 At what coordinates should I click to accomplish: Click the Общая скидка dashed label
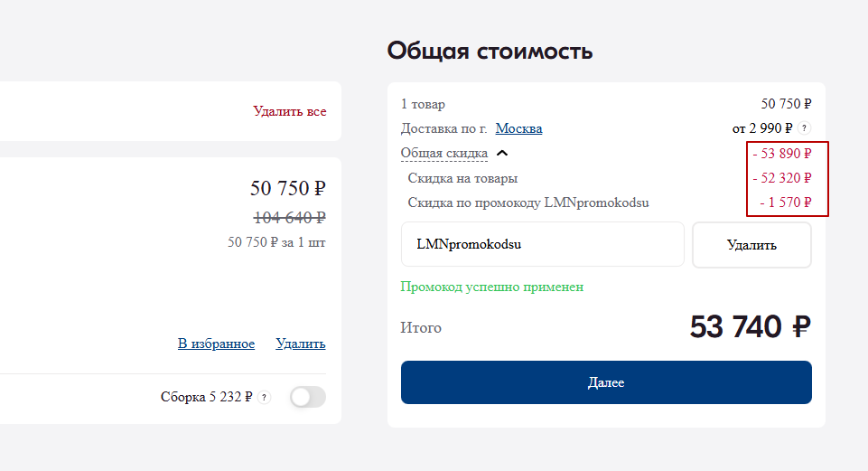pos(444,154)
